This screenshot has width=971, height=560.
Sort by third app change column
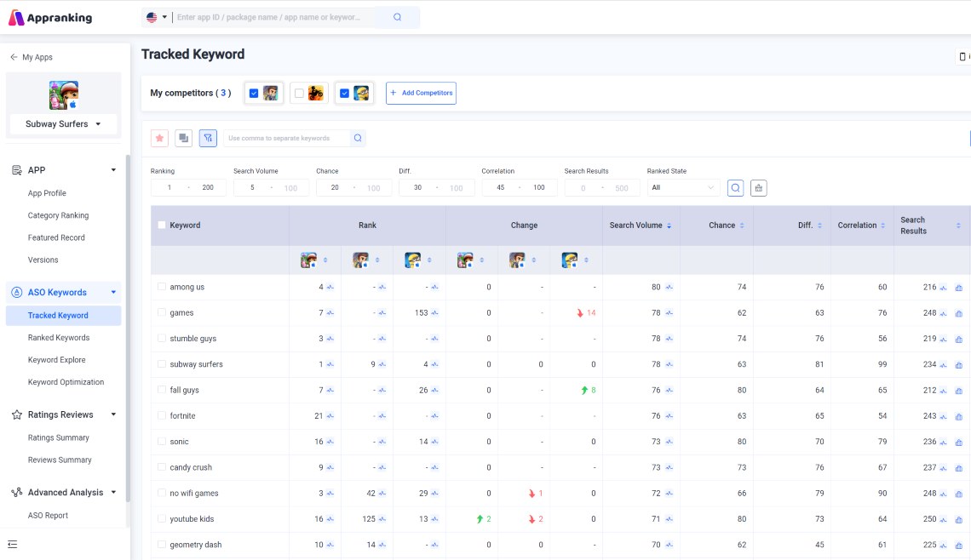pyautogui.click(x=586, y=260)
